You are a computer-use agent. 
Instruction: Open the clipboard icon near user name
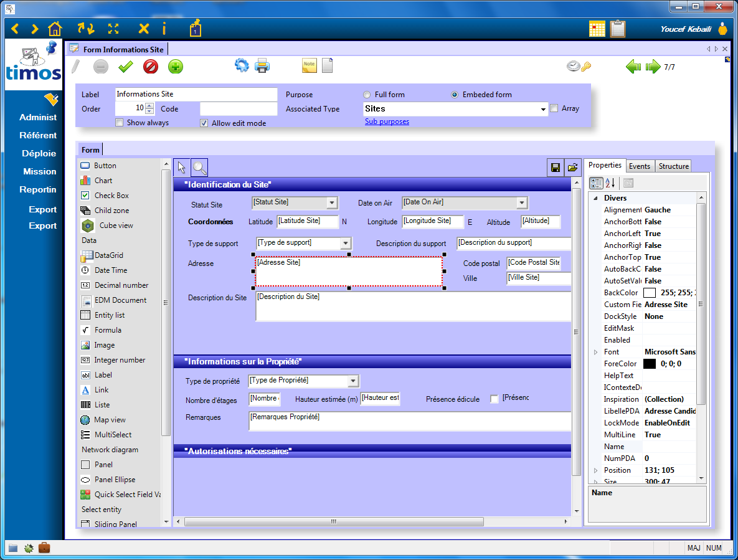pyautogui.click(x=618, y=29)
